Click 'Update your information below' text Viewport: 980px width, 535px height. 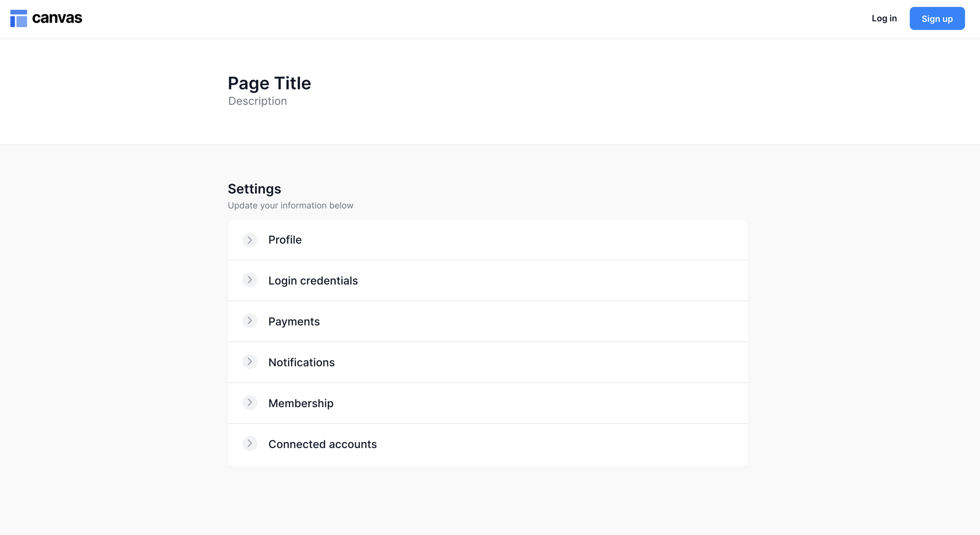(290, 206)
